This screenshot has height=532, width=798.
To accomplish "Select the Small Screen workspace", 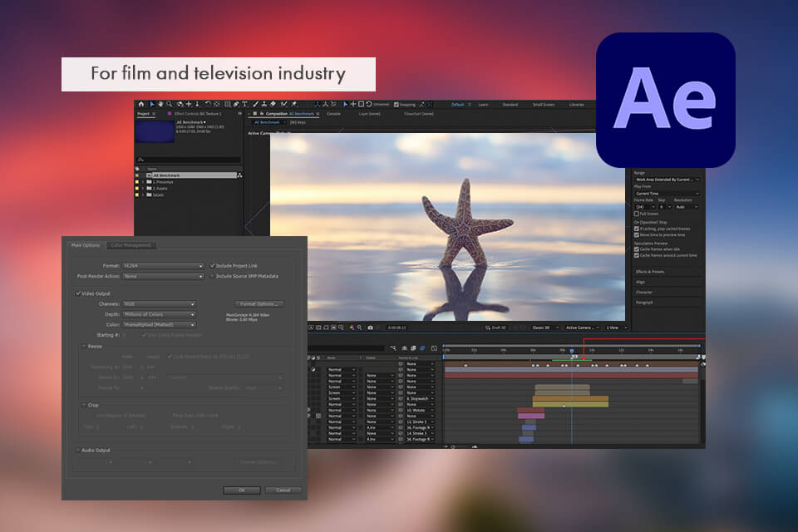I will coord(544,105).
